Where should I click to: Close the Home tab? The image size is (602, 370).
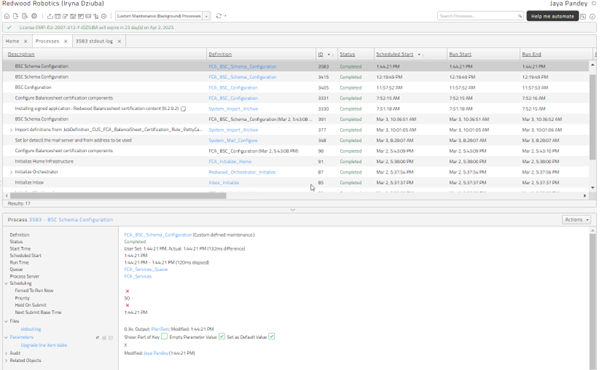click(26, 41)
